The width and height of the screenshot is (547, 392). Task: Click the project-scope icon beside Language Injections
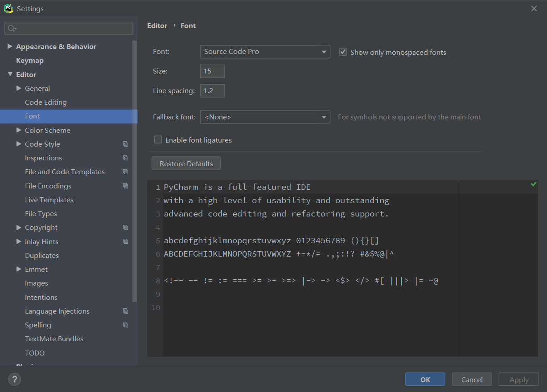(x=126, y=311)
